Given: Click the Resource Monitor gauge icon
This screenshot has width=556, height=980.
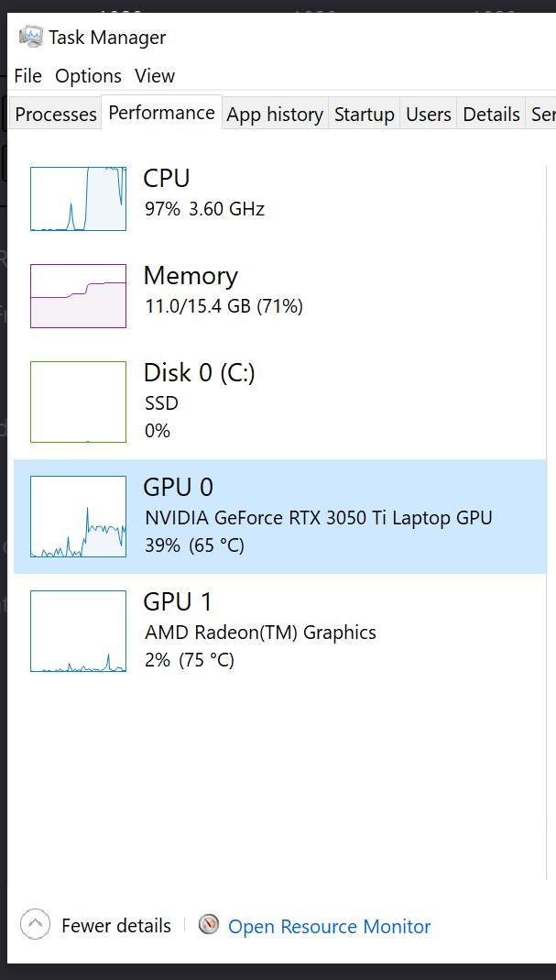Looking at the screenshot, I should pyautogui.click(x=209, y=924).
